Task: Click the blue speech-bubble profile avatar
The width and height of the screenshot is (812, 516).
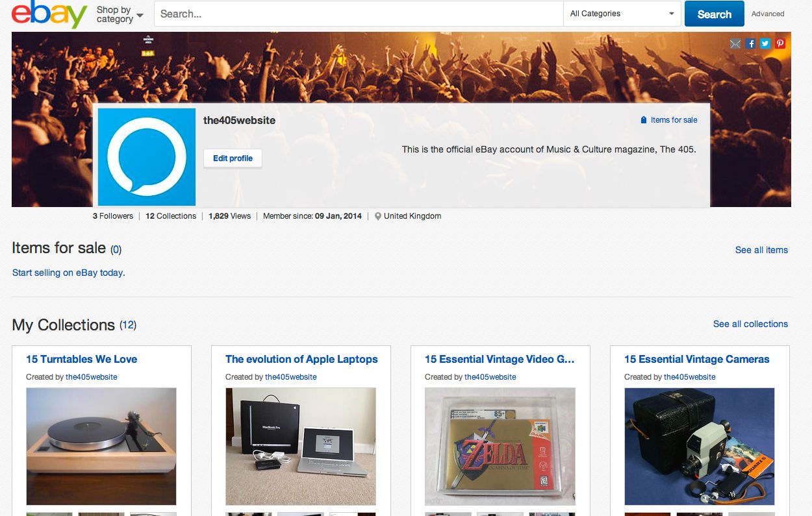Action: click(147, 157)
